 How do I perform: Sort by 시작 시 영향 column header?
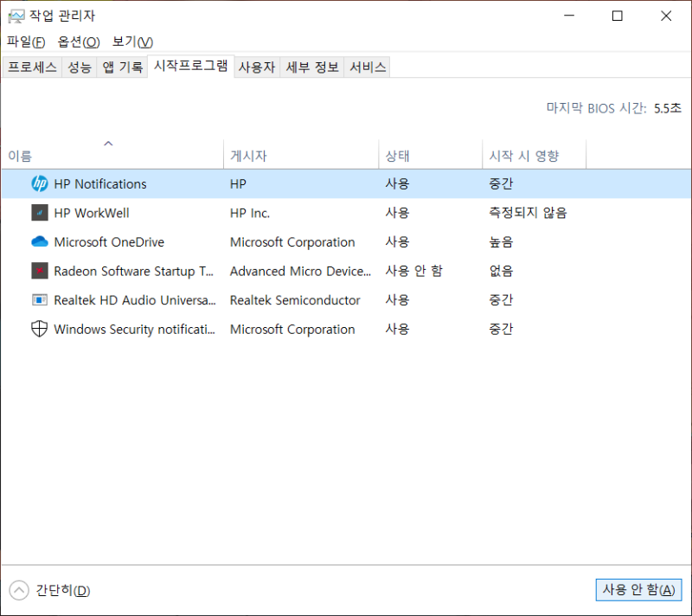[534, 155]
